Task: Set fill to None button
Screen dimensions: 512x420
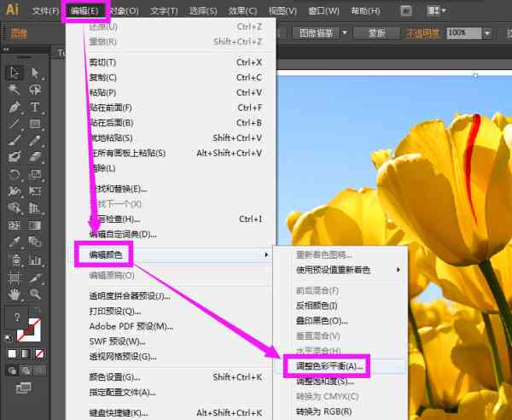Action: tap(40, 353)
